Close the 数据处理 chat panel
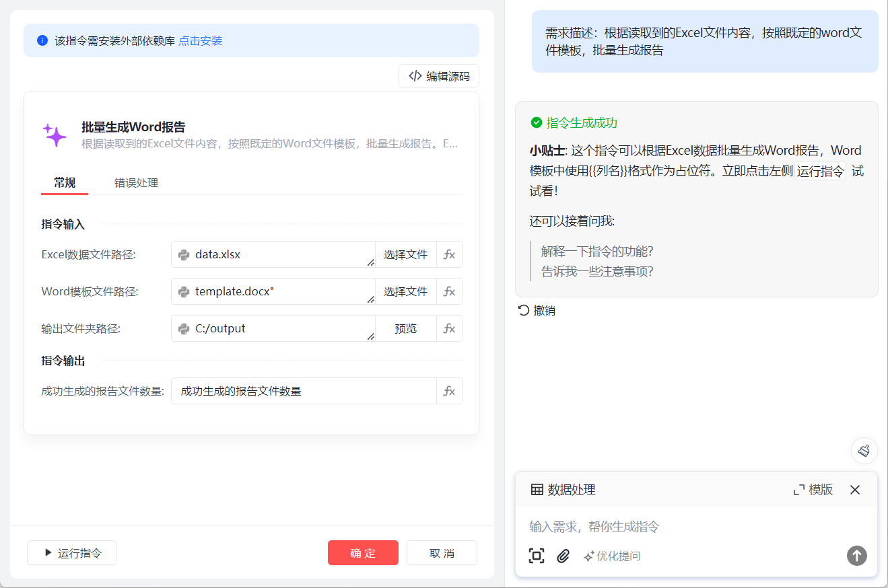The height and width of the screenshot is (588, 888). 855,490
